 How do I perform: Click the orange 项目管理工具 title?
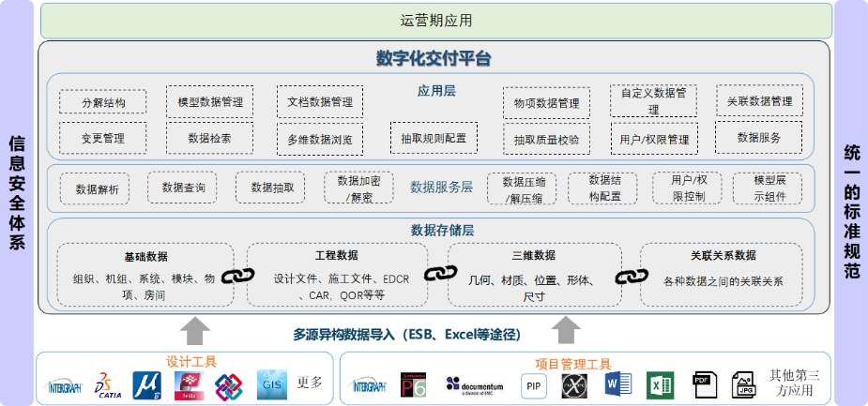point(573,364)
